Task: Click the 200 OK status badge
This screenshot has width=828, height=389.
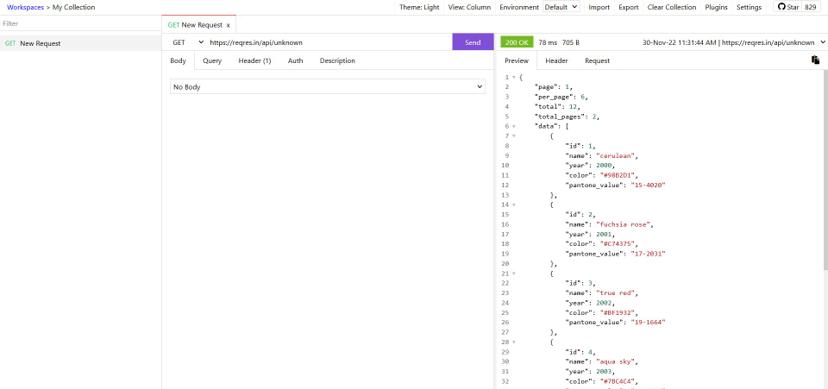Action: tap(517, 42)
